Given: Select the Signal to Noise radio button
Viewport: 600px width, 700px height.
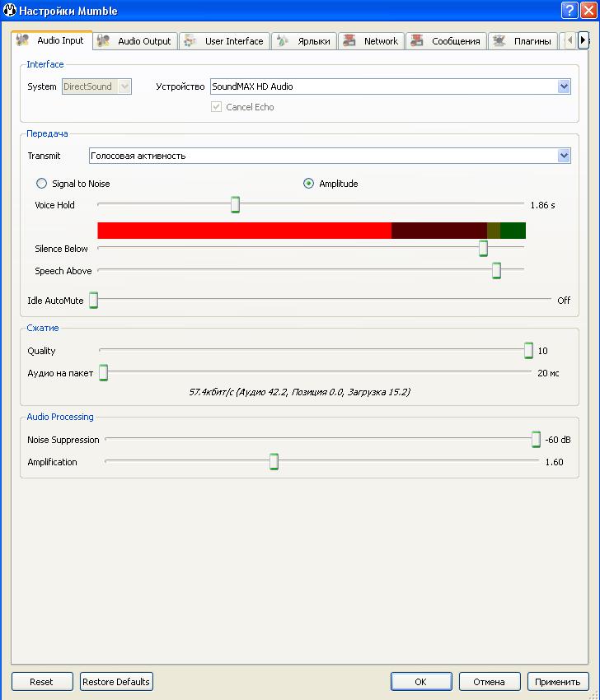Looking at the screenshot, I should [x=41, y=184].
